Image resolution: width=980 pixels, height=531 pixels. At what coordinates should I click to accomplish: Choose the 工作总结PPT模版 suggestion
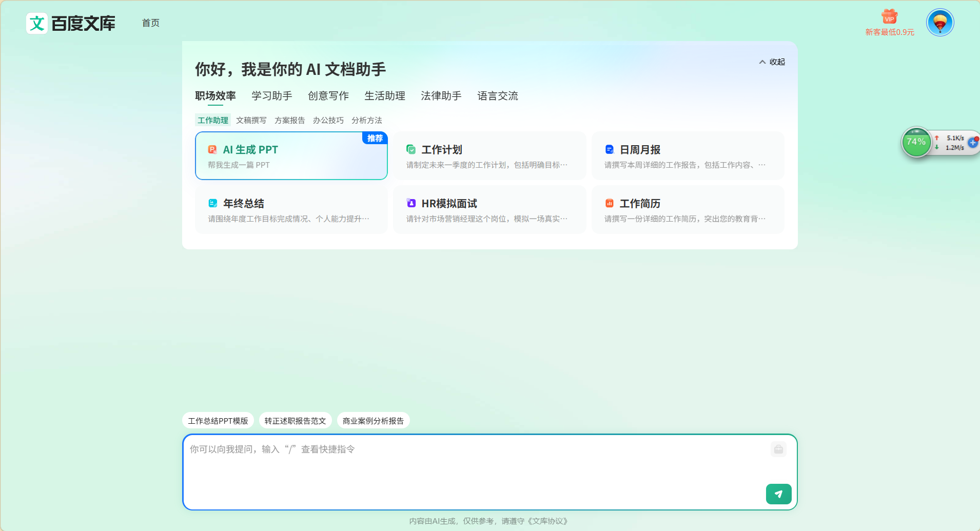click(x=218, y=421)
